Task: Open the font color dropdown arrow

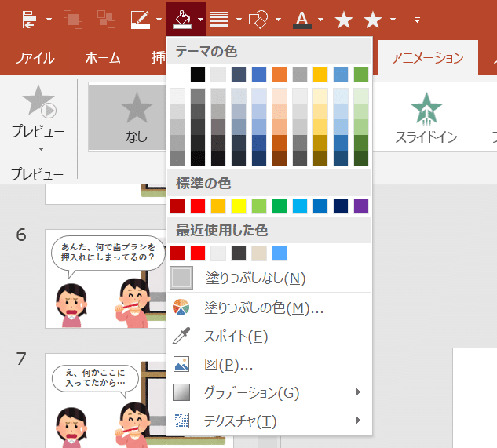Action: (321, 20)
